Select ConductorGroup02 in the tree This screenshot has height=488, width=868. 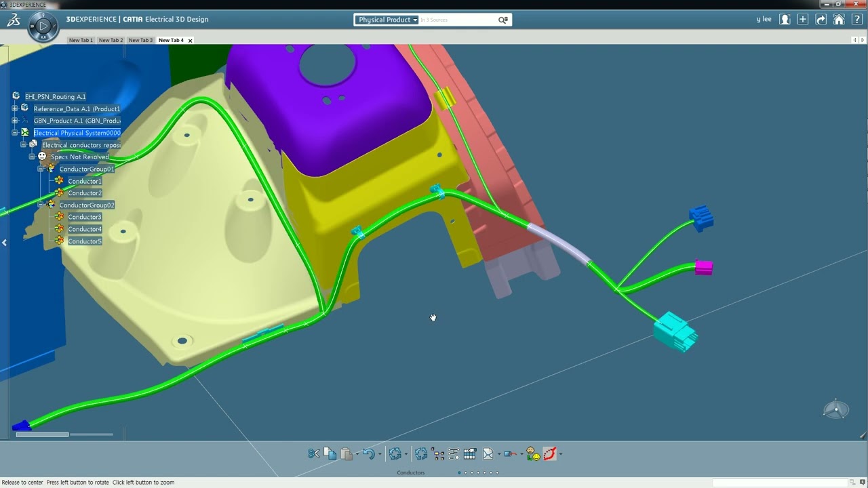(87, 205)
